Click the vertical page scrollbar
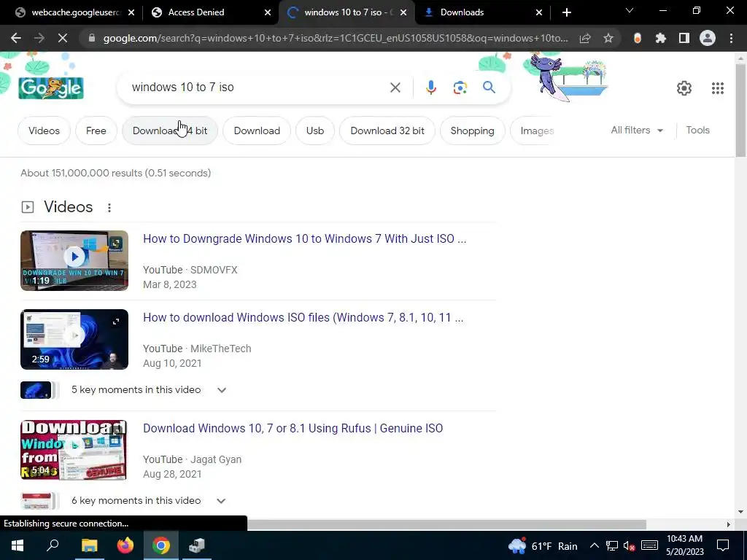 (740, 110)
